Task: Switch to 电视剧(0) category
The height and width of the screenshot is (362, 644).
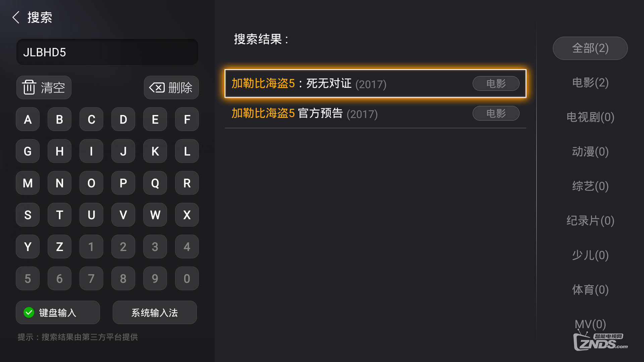Action: [x=590, y=117]
